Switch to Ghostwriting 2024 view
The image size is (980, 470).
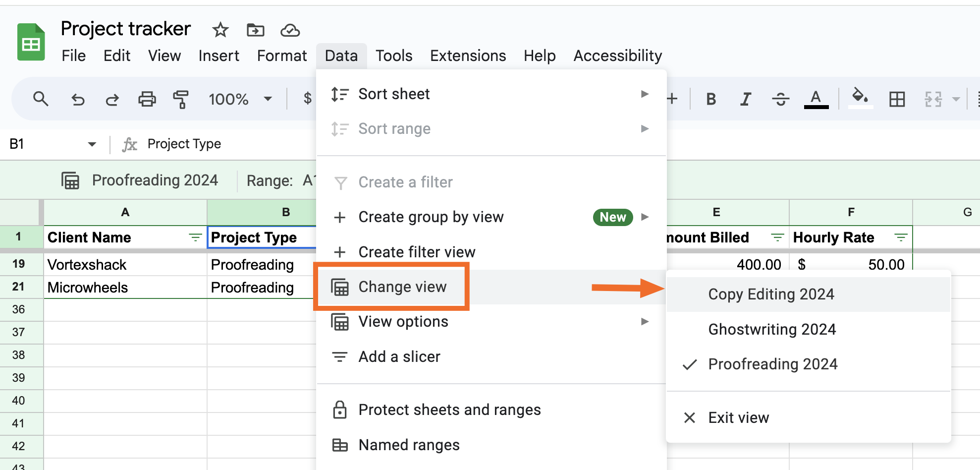[808, 330]
